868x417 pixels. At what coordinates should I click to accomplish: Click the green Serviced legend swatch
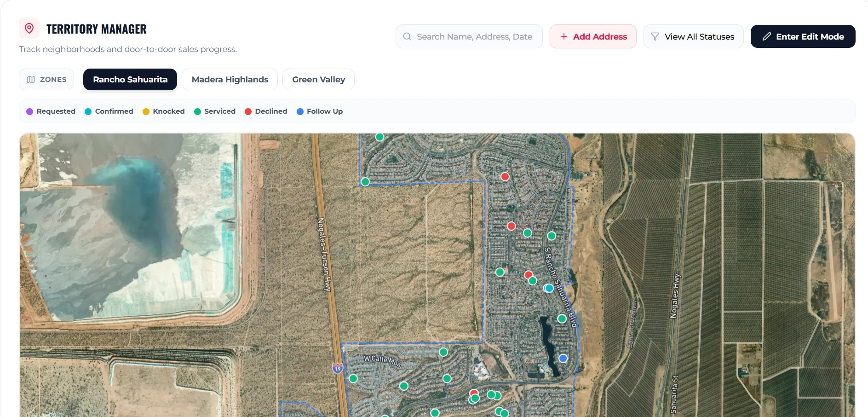click(x=197, y=111)
